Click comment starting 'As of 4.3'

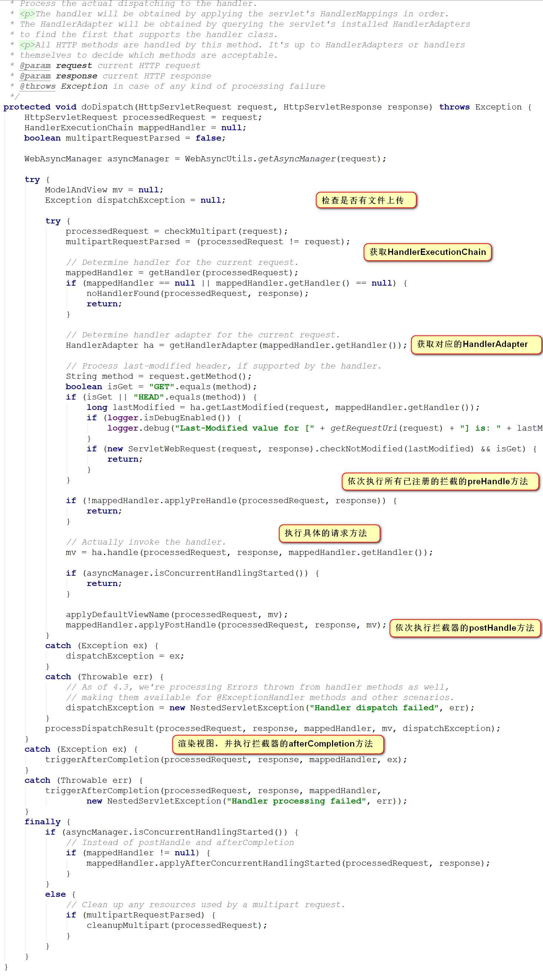(257, 687)
